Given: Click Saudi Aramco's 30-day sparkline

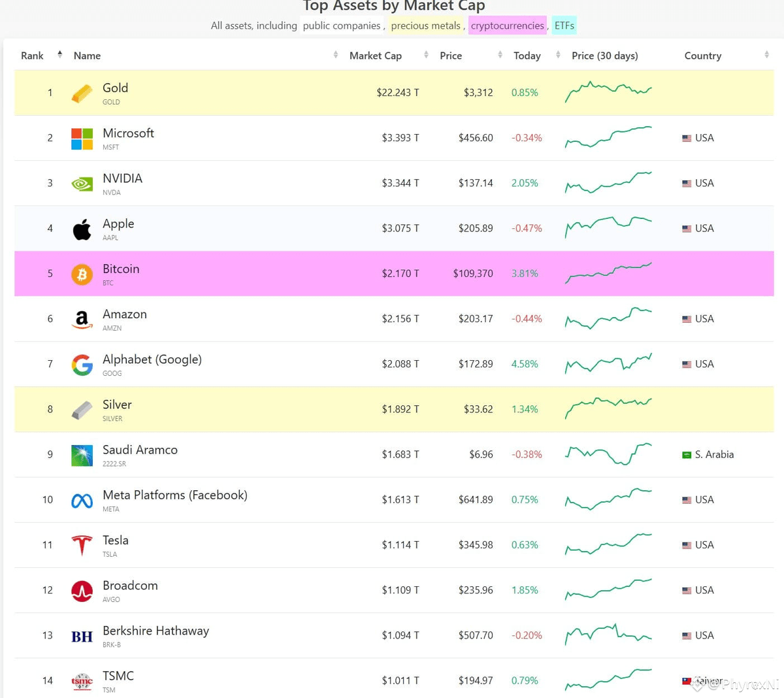Looking at the screenshot, I should (608, 454).
